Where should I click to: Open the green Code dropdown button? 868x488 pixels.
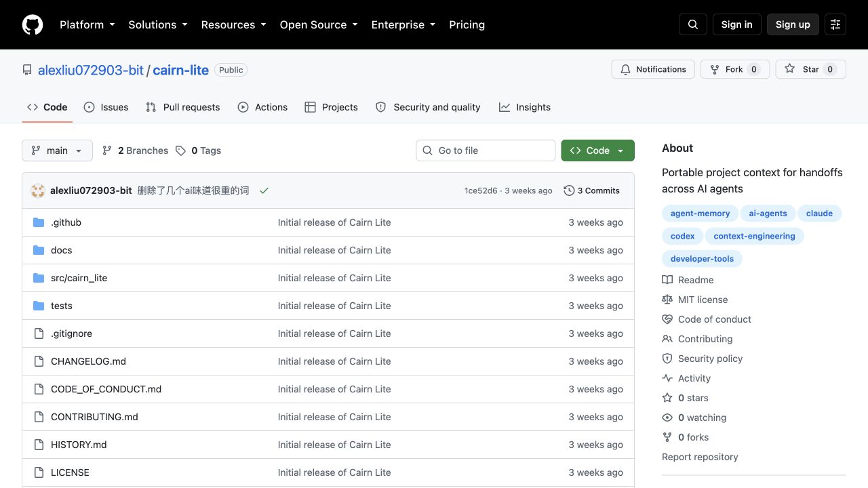coord(597,150)
